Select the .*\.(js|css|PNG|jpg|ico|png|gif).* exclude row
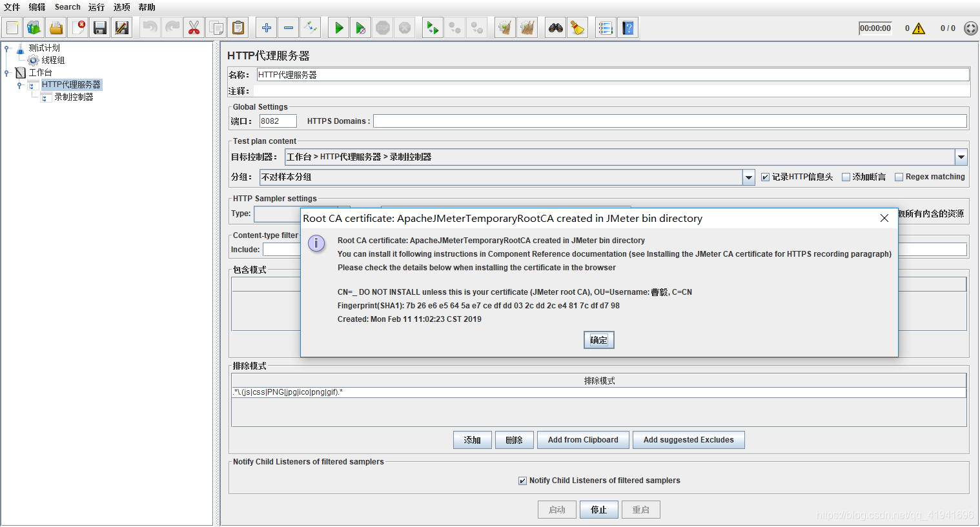980x527 pixels. tap(598, 392)
